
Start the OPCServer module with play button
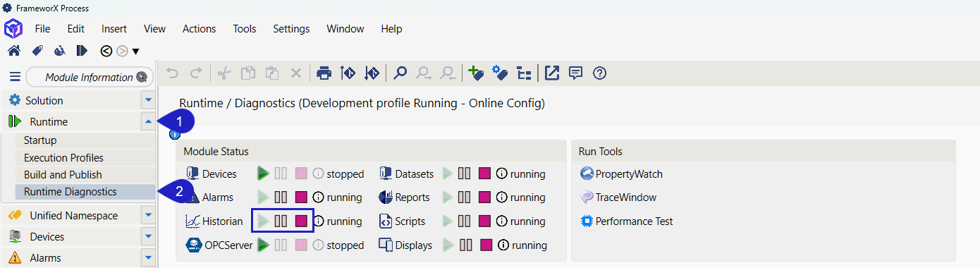pyautogui.click(x=263, y=245)
